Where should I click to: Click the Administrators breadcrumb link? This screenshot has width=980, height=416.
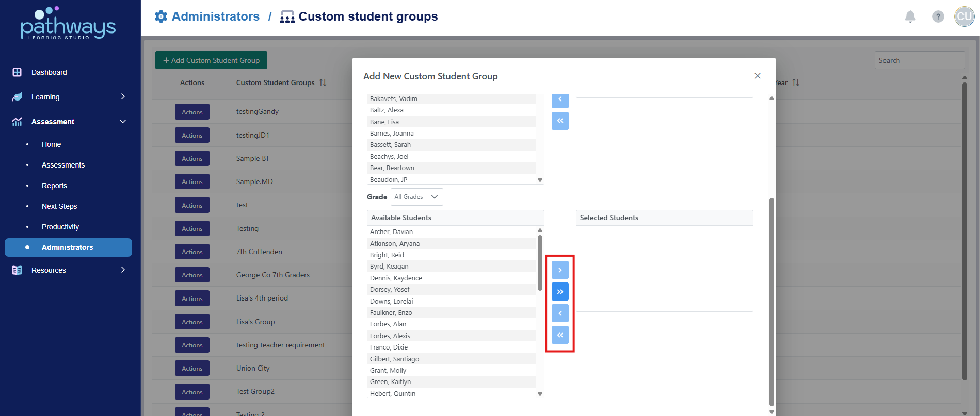point(215,16)
